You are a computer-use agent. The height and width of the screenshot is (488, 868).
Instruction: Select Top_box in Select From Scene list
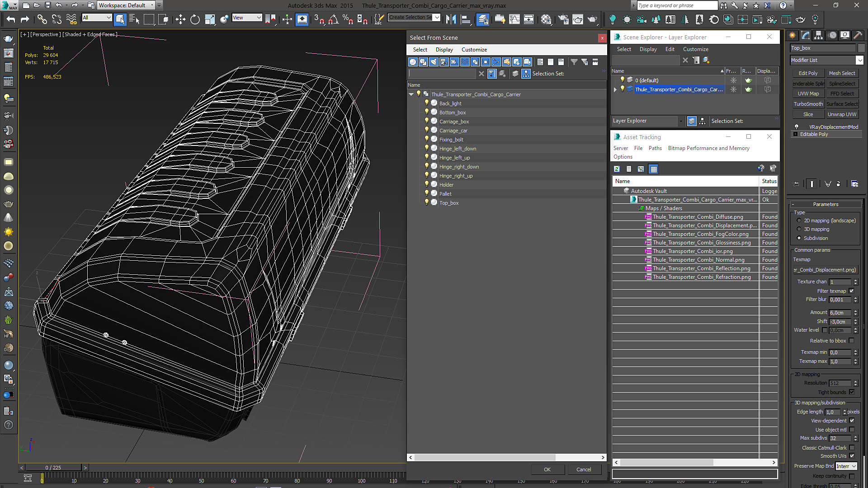[448, 203]
